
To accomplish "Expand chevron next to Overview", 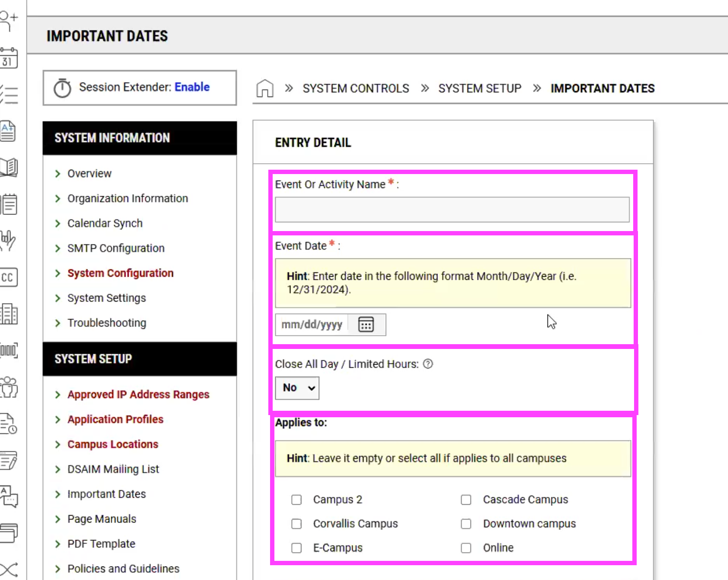I will (x=57, y=174).
